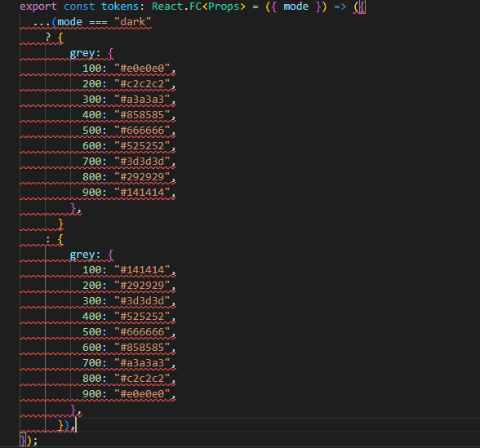Image resolution: width=480 pixels, height=448 pixels.
Task: Click the 600: "#858585" line
Action: click(x=129, y=348)
